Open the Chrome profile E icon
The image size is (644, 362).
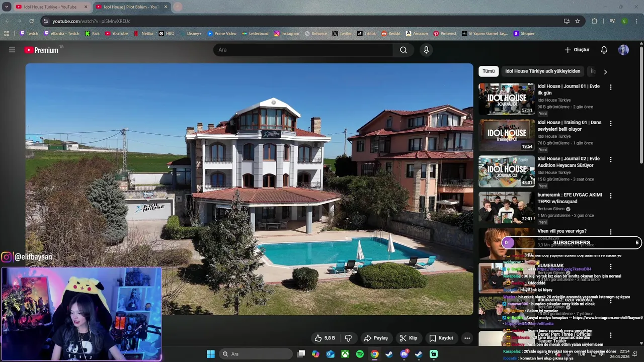point(624,21)
